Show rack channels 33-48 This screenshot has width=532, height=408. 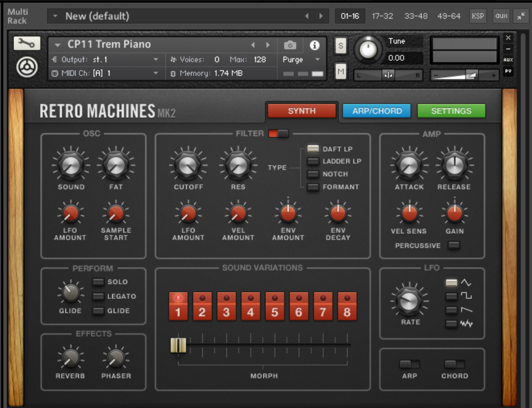tap(416, 16)
